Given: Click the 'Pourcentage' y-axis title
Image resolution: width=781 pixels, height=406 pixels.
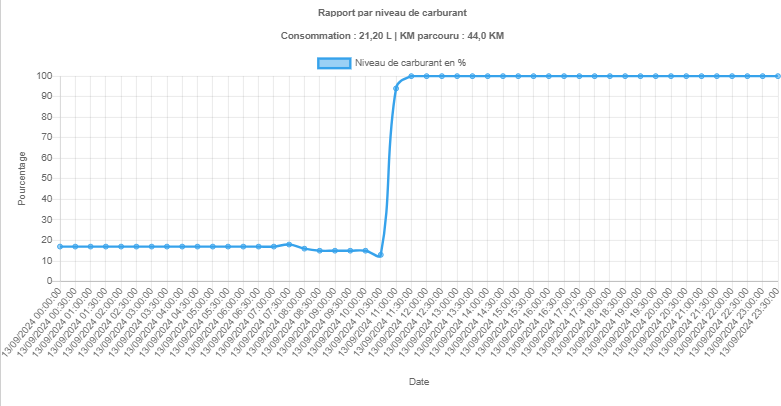Looking at the screenshot, I should point(22,178).
